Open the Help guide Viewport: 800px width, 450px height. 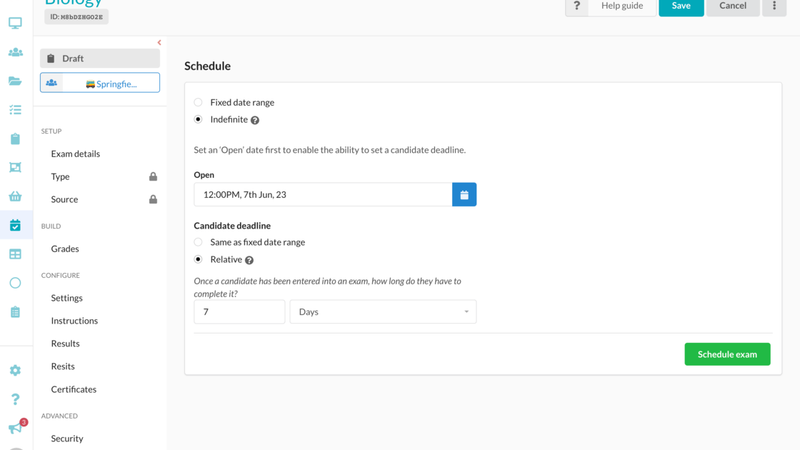point(622,6)
